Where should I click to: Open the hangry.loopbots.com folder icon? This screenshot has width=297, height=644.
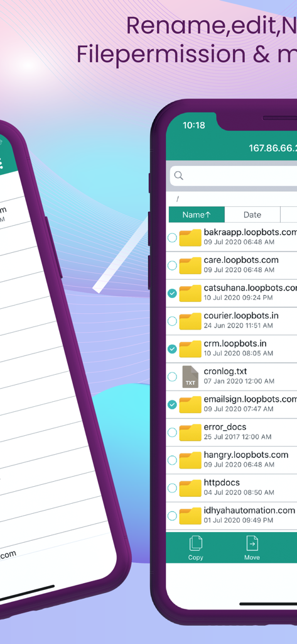click(190, 460)
